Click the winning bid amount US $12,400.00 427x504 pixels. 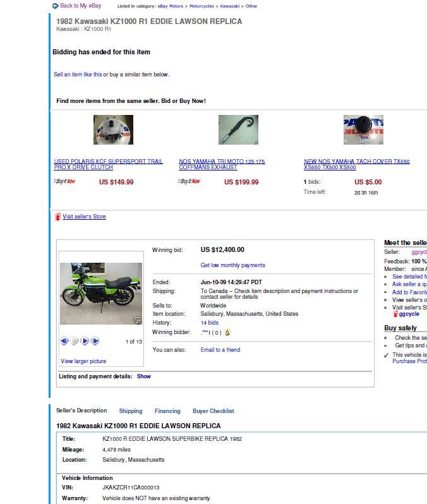click(222, 249)
